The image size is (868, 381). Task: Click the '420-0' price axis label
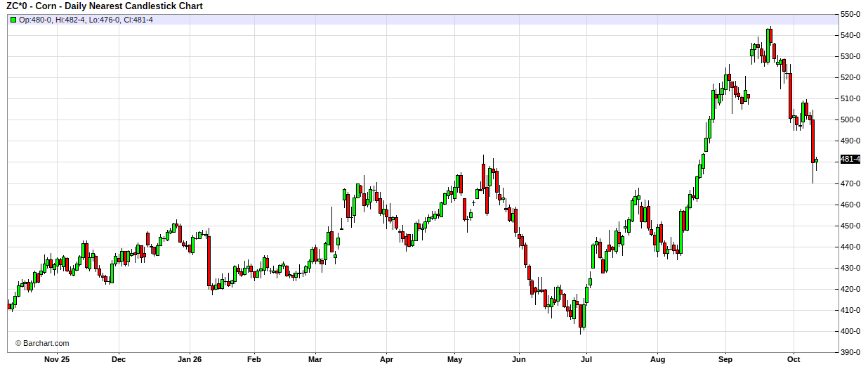click(851, 289)
